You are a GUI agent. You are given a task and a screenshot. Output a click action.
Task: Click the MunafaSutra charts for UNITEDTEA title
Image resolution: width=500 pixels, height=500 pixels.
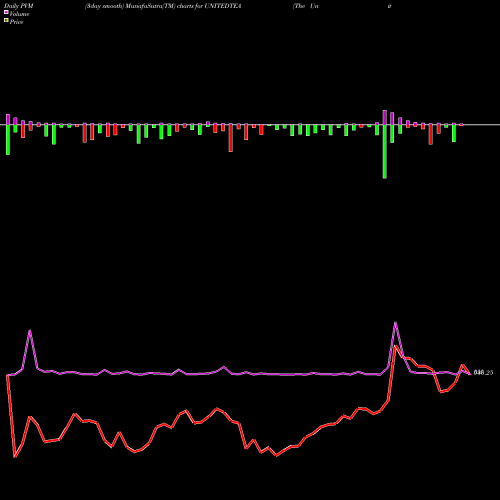click(163, 6)
